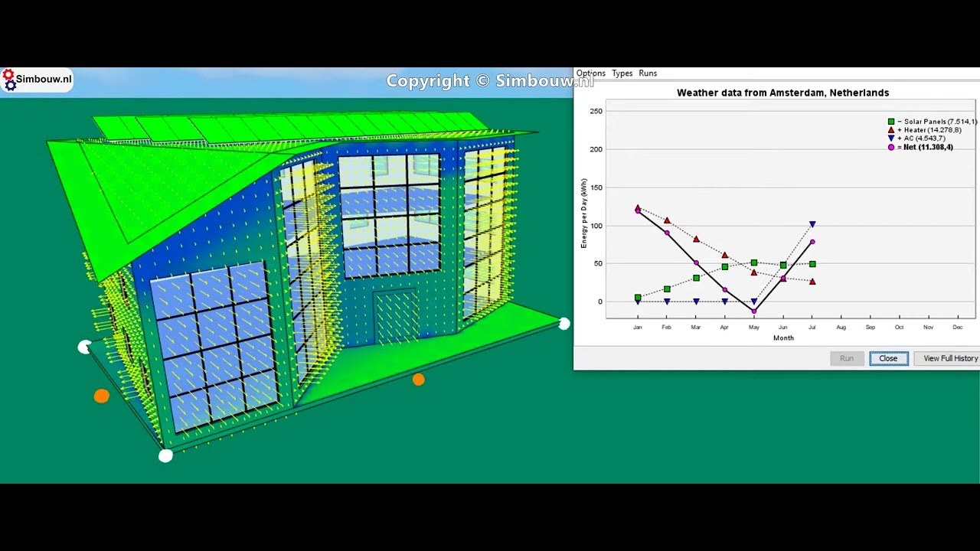Click the Net data point for May

(x=754, y=311)
